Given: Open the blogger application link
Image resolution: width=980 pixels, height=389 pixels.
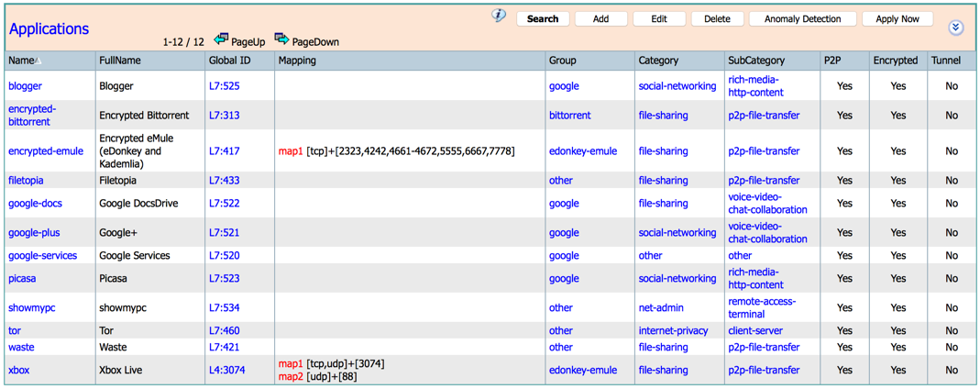Looking at the screenshot, I should click(25, 86).
